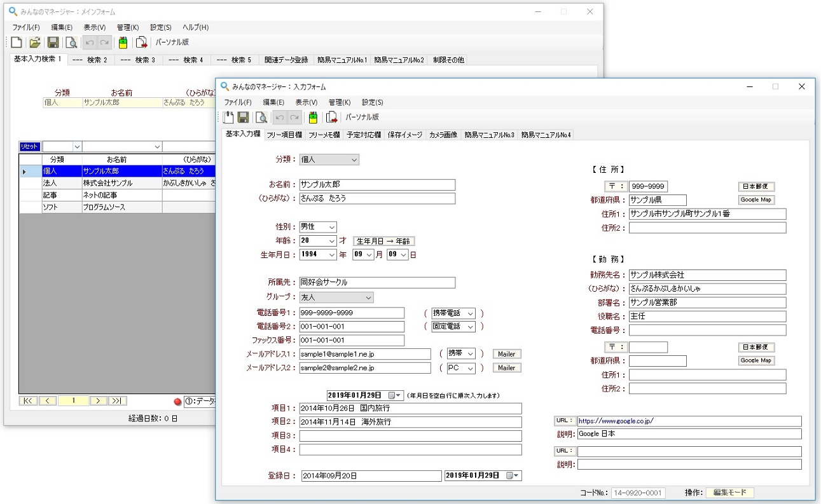Click yellow-green icon in input form toolbar
This screenshot has width=821, height=504.
[x=312, y=118]
